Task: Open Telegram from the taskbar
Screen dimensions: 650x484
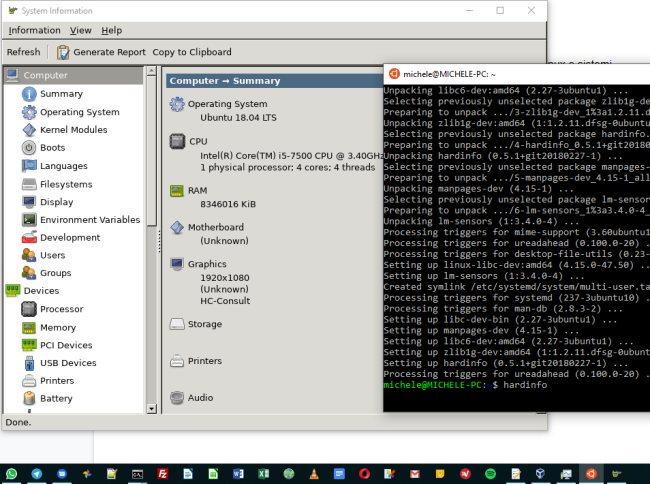Action: tap(36, 473)
